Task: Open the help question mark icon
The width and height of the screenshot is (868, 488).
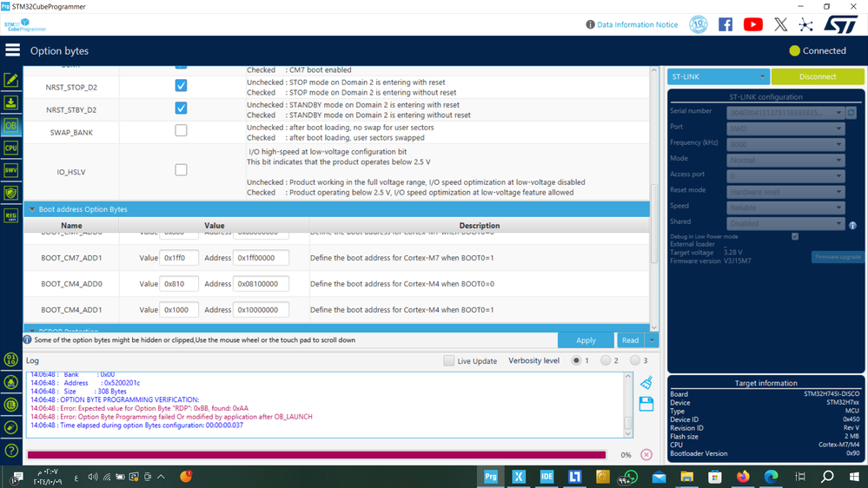Action: (x=11, y=451)
